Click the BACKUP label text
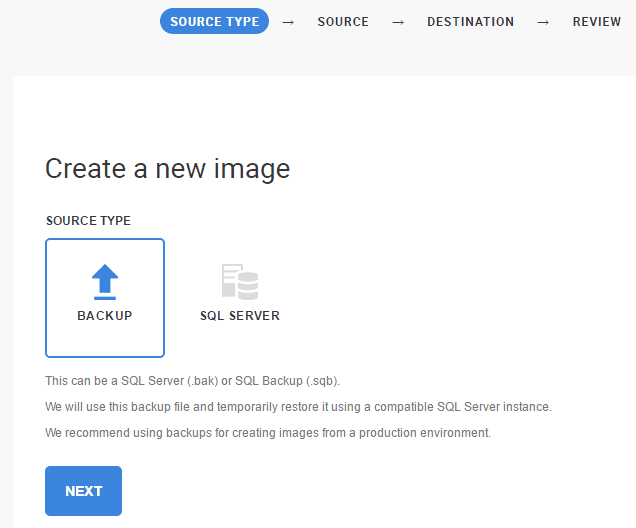 [x=105, y=316]
